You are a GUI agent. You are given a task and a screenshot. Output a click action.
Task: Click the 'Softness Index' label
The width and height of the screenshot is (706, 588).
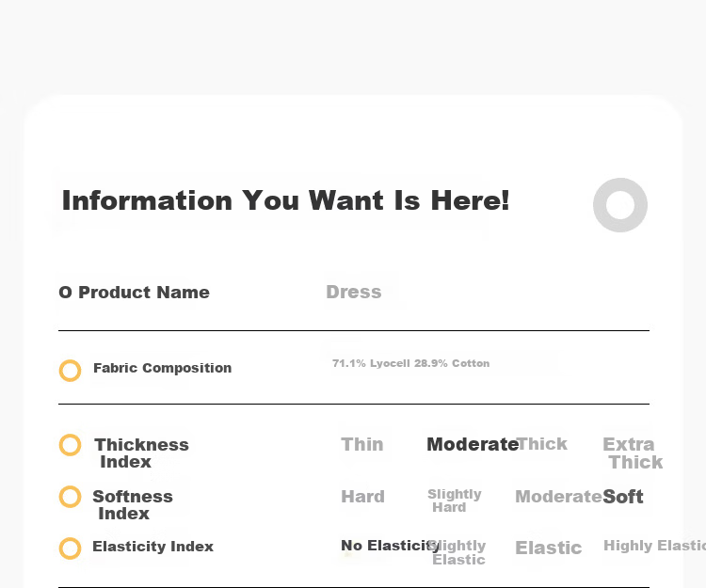133,505
